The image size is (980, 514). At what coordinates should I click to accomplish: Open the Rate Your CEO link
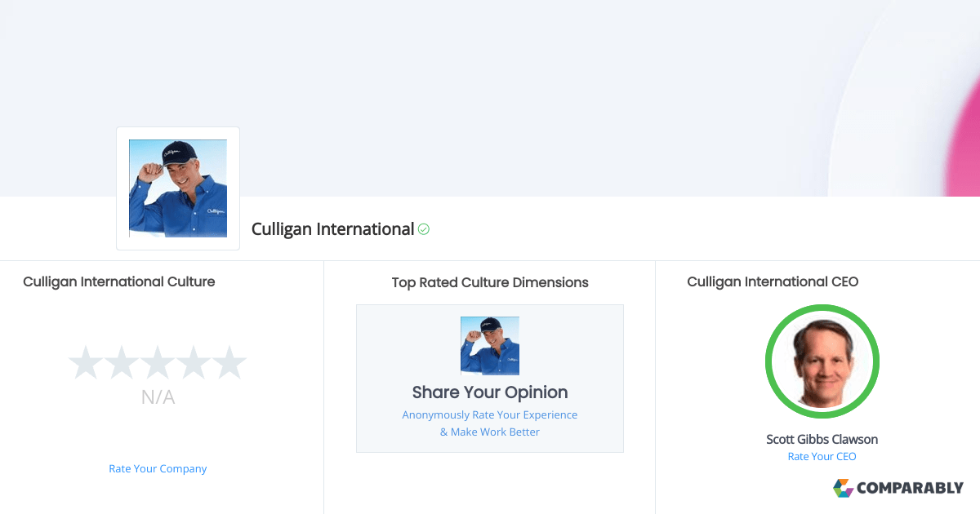[x=822, y=456]
